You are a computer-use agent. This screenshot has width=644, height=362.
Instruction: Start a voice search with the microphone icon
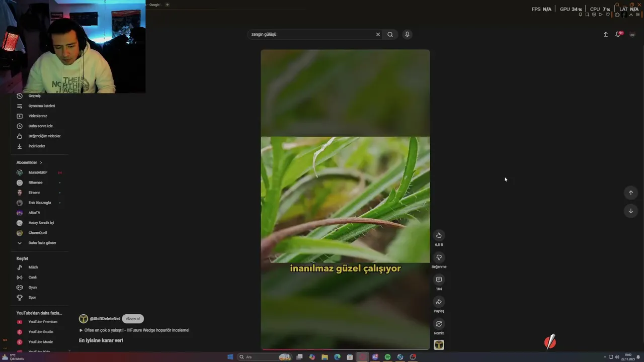point(407,35)
